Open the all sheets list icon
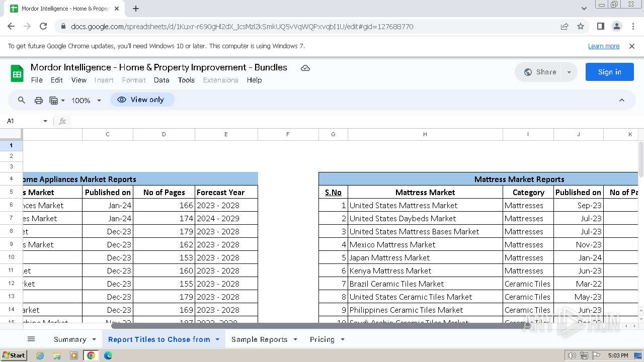 (31, 339)
